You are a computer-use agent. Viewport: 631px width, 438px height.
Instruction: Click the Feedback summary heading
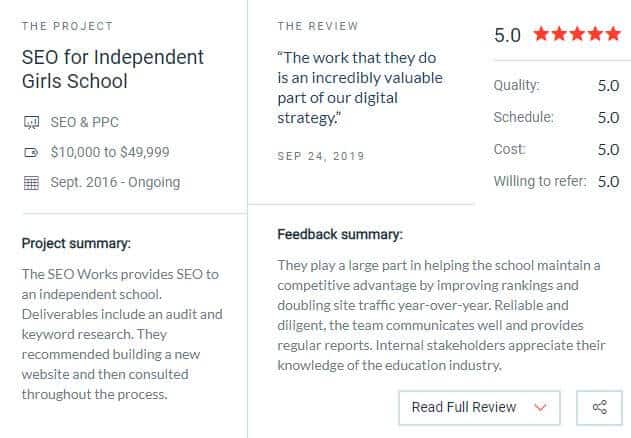click(x=340, y=234)
